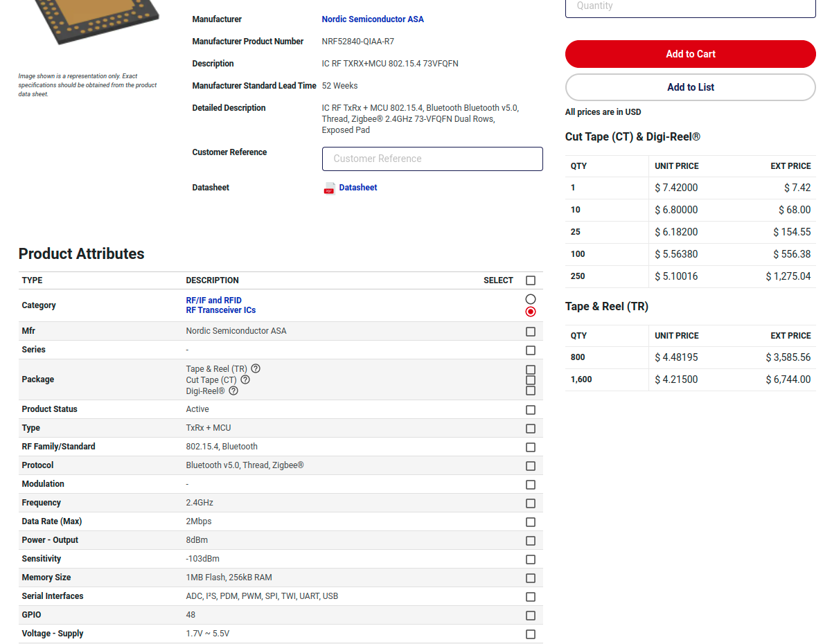Focus the Quantity input field
The height and width of the screenshot is (644, 823).
coord(690,8)
